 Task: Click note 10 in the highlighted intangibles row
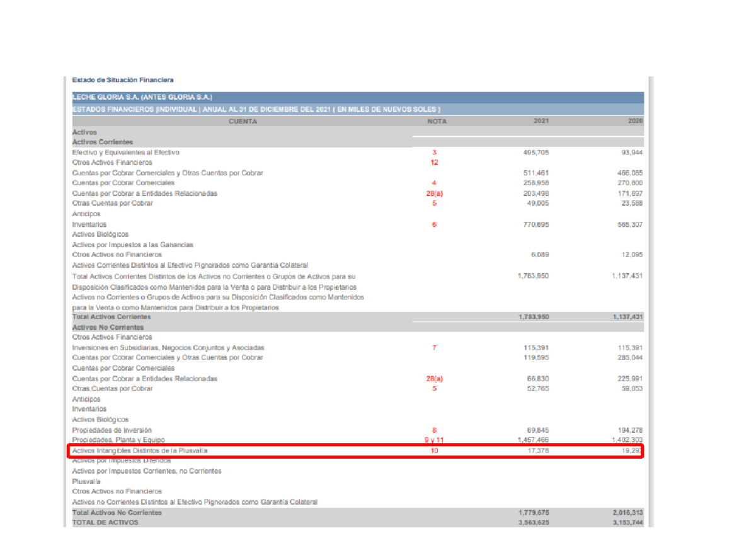pos(434,451)
